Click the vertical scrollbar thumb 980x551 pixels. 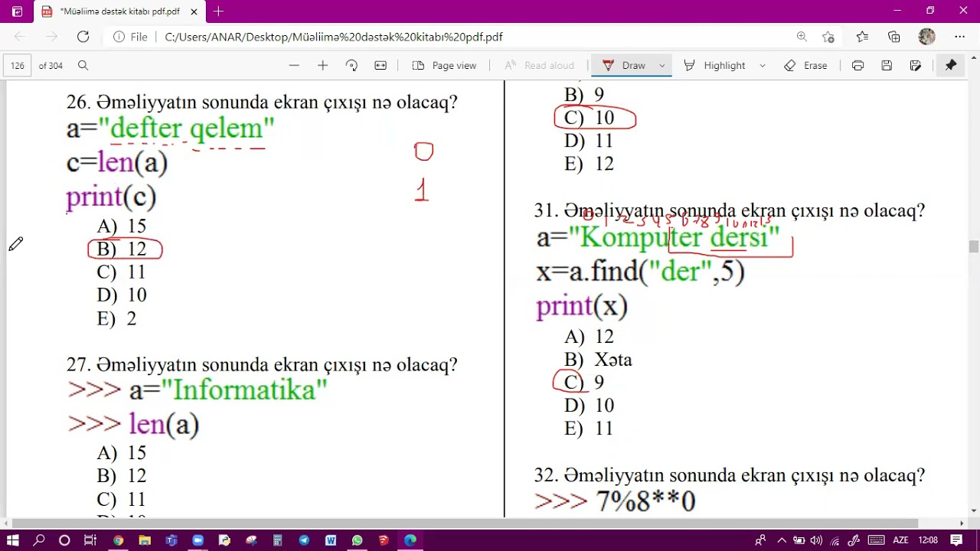click(x=973, y=246)
